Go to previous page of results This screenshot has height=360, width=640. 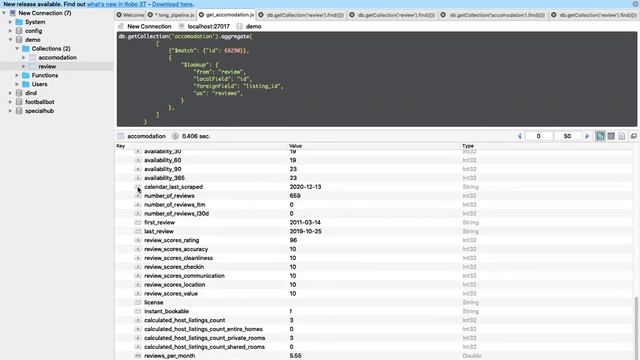coord(520,136)
